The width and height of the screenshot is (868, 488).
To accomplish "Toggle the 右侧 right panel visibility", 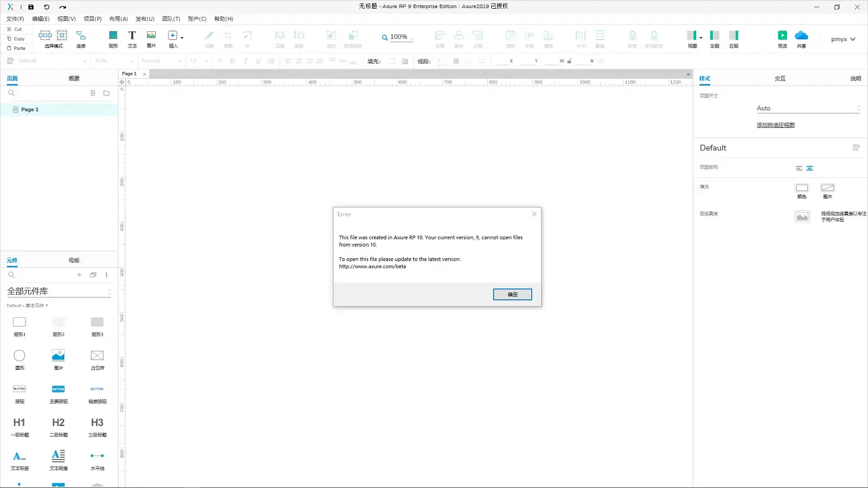I will (x=733, y=36).
